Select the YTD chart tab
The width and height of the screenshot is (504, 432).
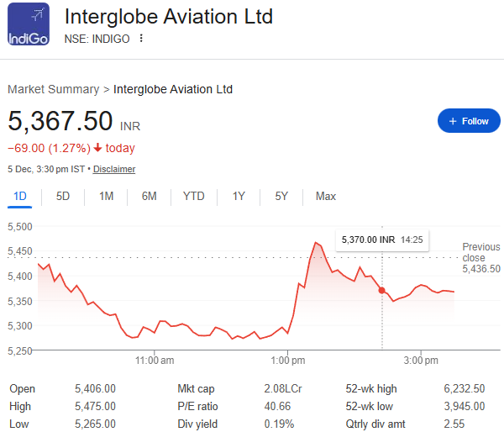[x=193, y=196]
